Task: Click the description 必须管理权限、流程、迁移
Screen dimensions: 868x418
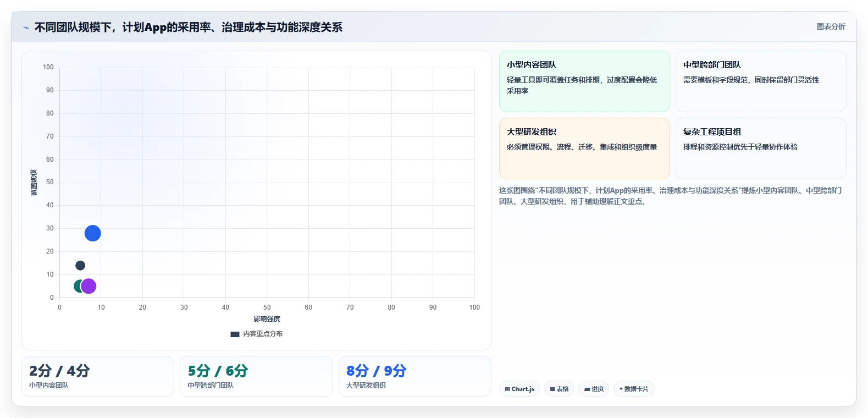Action: pos(582,147)
